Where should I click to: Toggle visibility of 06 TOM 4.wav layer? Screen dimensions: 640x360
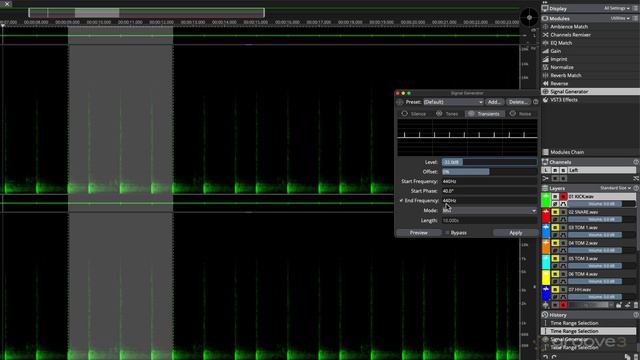pos(555,274)
